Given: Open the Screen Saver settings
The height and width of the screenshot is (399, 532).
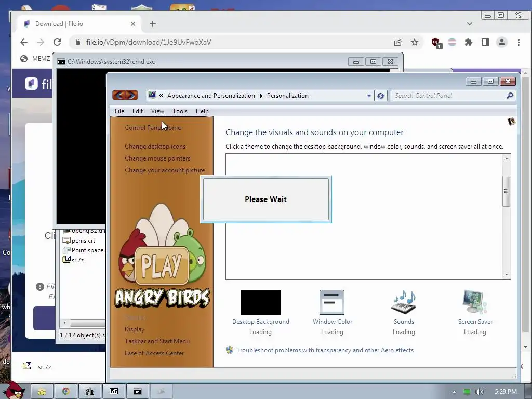Looking at the screenshot, I should [x=475, y=312].
